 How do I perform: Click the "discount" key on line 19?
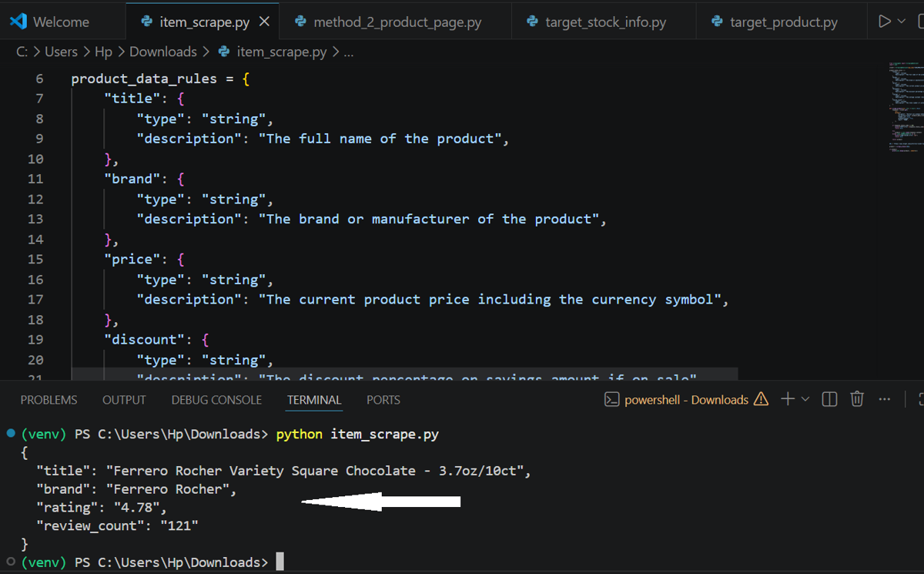(144, 340)
